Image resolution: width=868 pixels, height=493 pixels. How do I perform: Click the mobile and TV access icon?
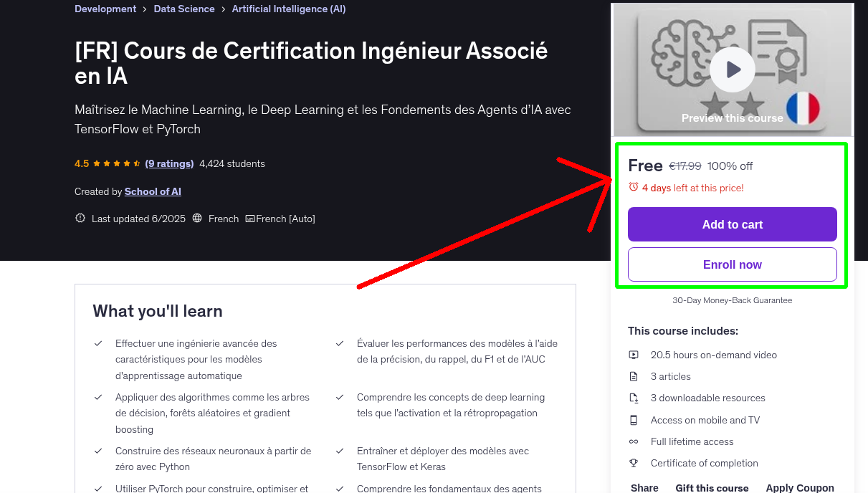tap(634, 420)
